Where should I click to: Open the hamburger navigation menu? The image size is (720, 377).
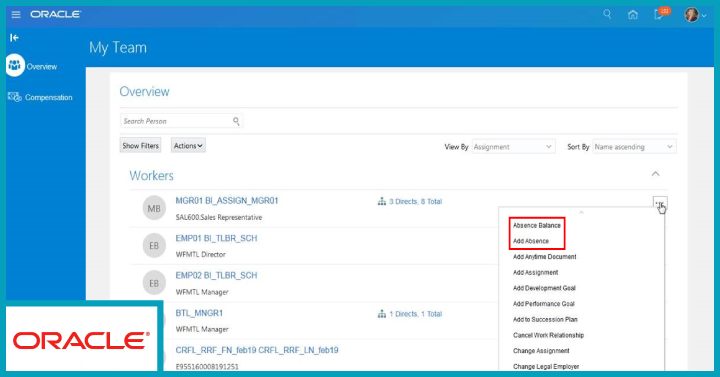(x=16, y=15)
